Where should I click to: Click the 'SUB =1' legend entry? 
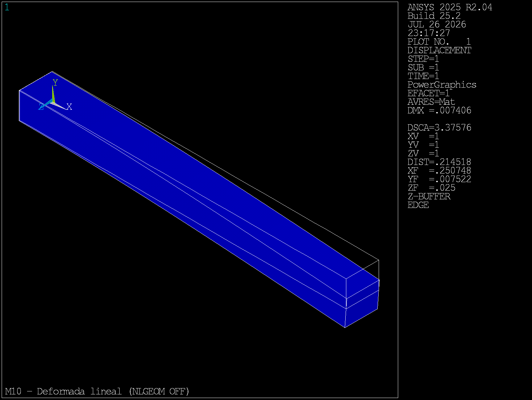[423, 68]
